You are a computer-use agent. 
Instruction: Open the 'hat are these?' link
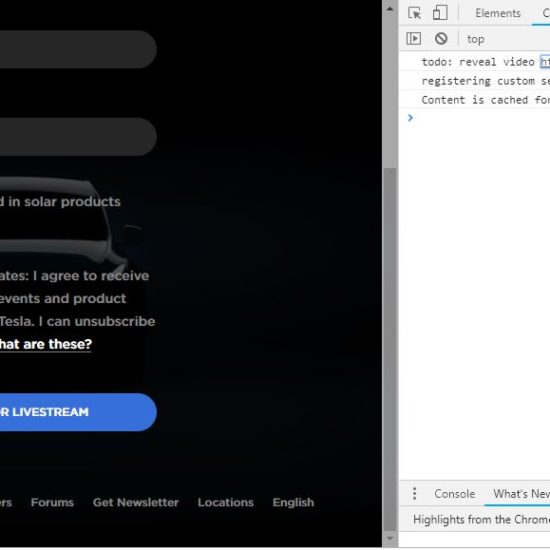coord(46,344)
